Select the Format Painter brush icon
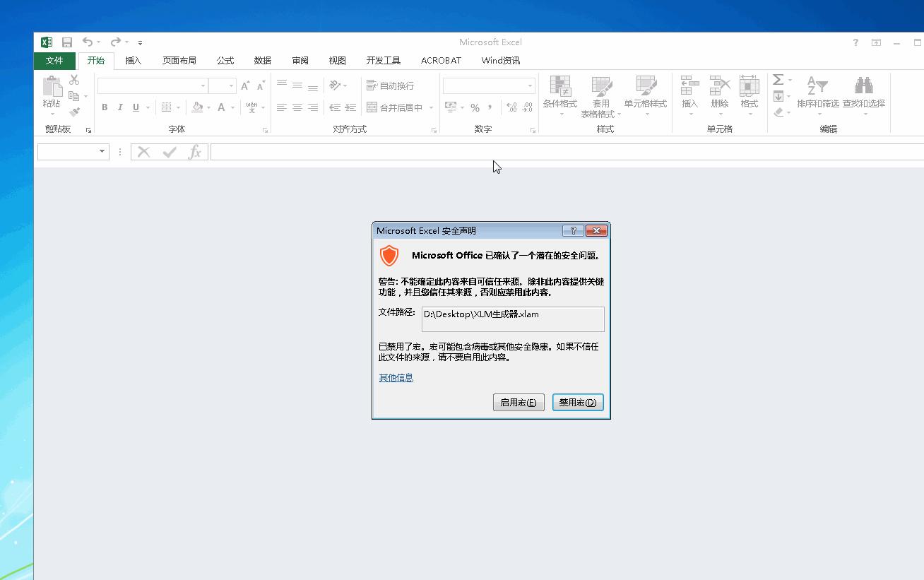This screenshot has height=580, width=924. click(74, 112)
